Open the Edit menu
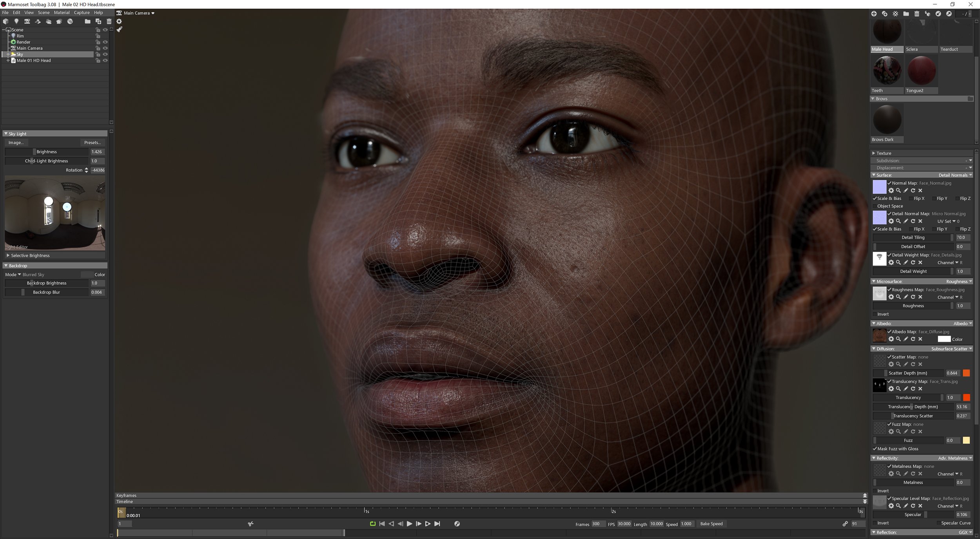 16,13
